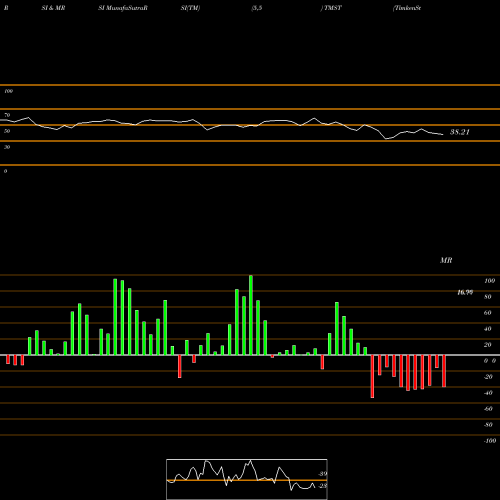Click the tallest green bar in MR histogram
Screen dimensions: 500x500
pyautogui.click(x=251, y=315)
